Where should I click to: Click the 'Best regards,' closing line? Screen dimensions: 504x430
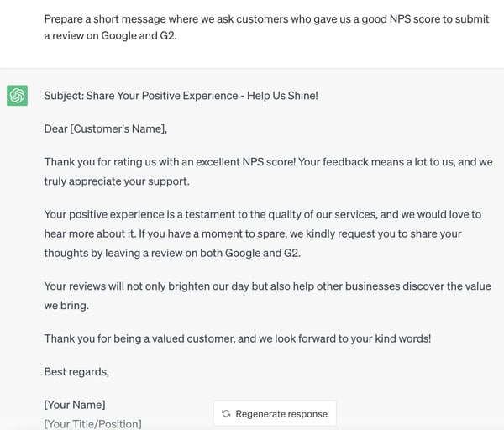click(x=76, y=371)
